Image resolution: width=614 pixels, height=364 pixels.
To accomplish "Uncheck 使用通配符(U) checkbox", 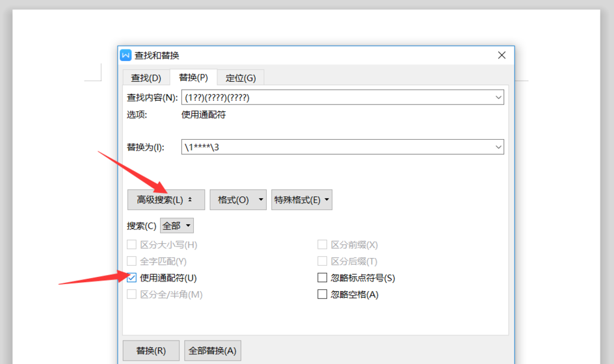I will click(131, 278).
